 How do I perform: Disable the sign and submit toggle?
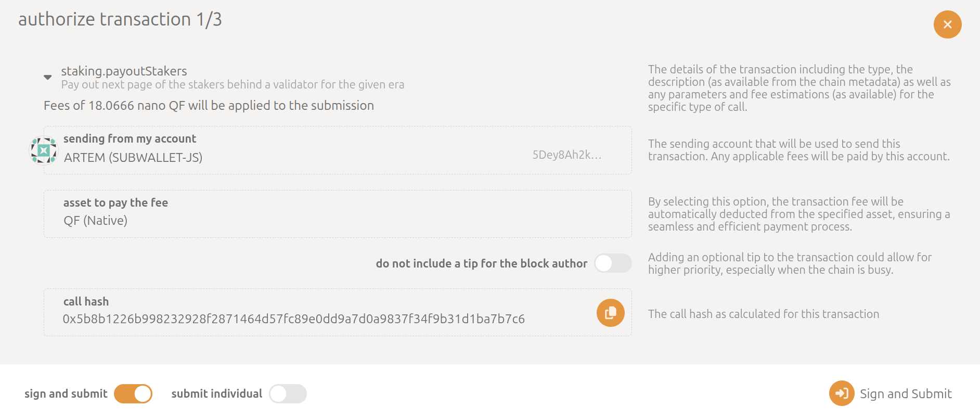tap(133, 393)
